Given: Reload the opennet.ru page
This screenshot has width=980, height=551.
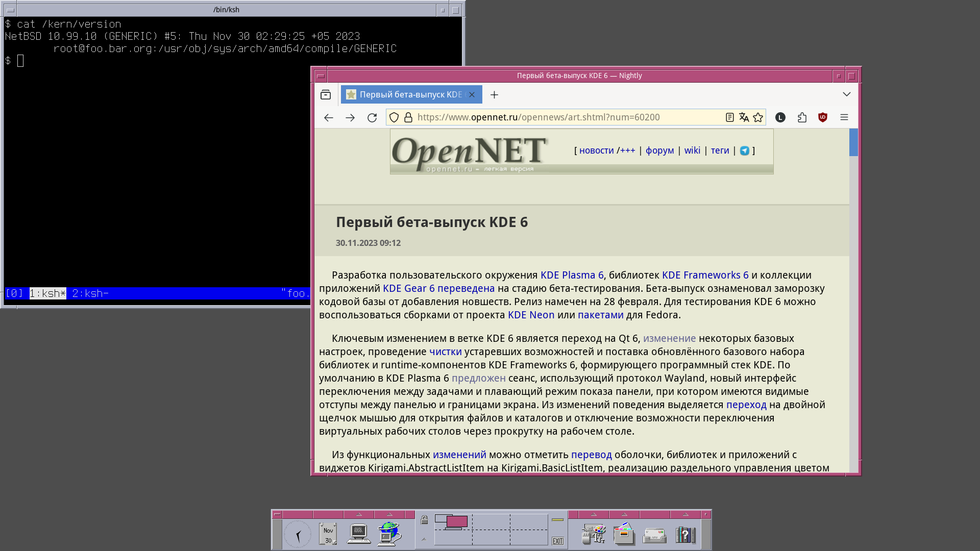Looking at the screenshot, I should [x=372, y=118].
